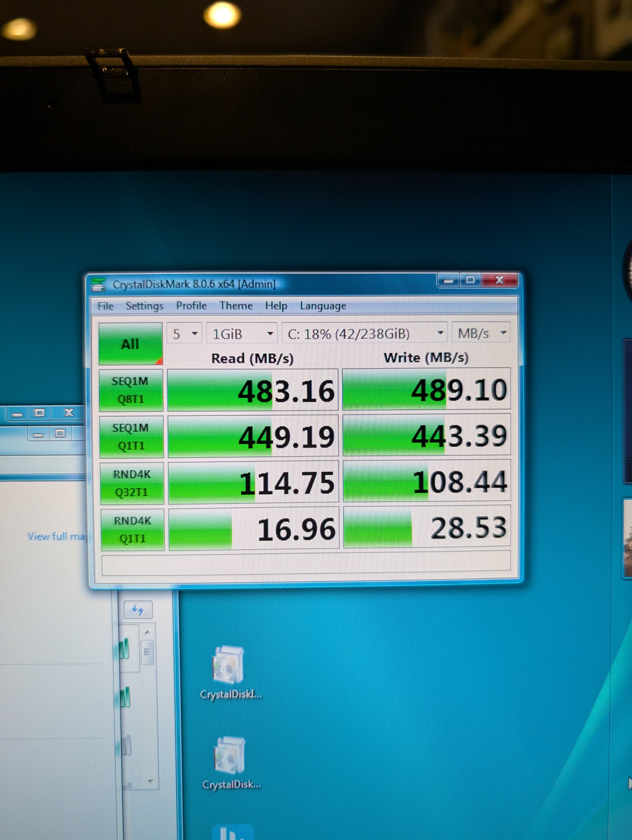Open the Language menu
This screenshot has width=632, height=840.
pyautogui.click(x=323, y=306)
